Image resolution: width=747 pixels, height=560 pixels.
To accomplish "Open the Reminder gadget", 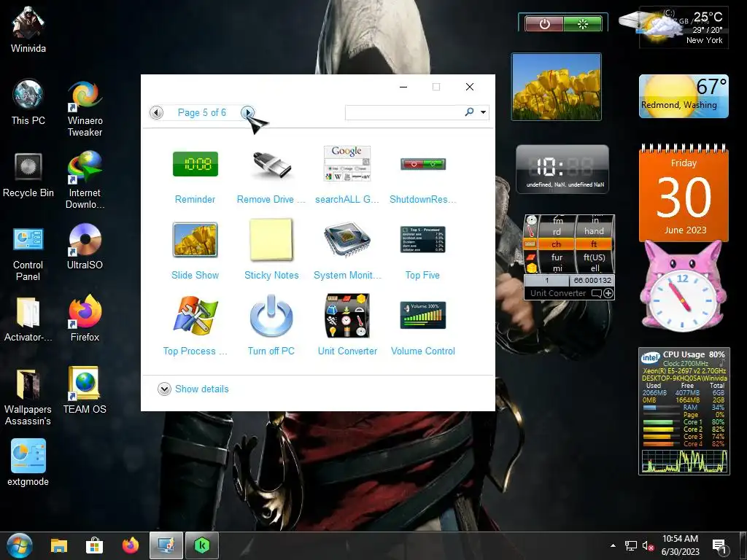I will 195,164.
